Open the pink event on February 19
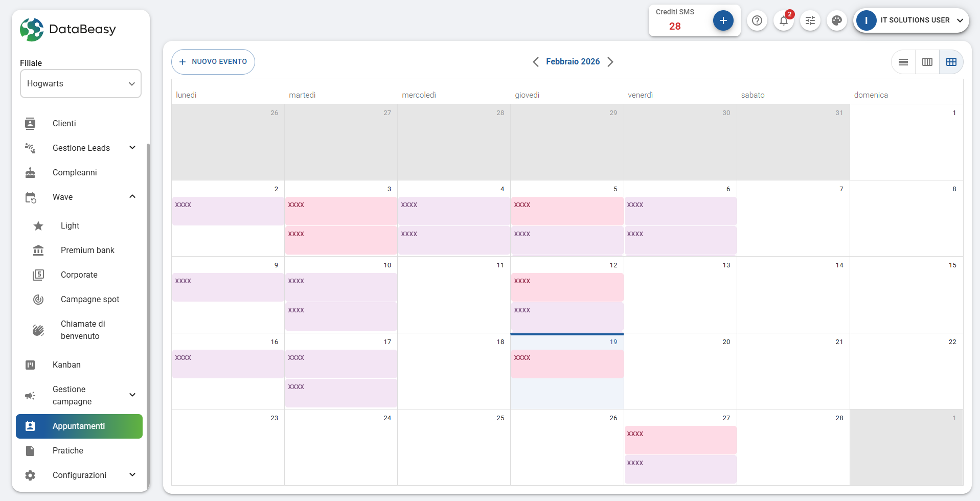980x501 pixels. coord(567,363)
